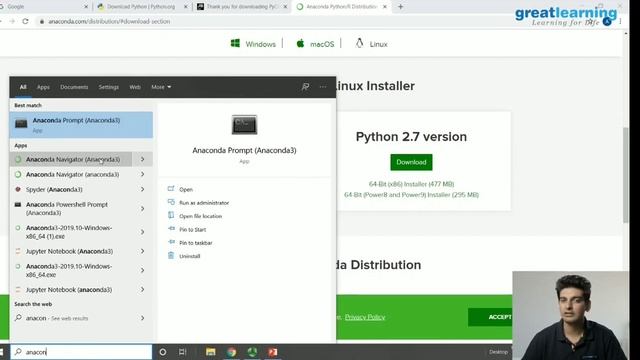Switch to Settings search filter tab

pyautogui.click(x=109, y=87)
